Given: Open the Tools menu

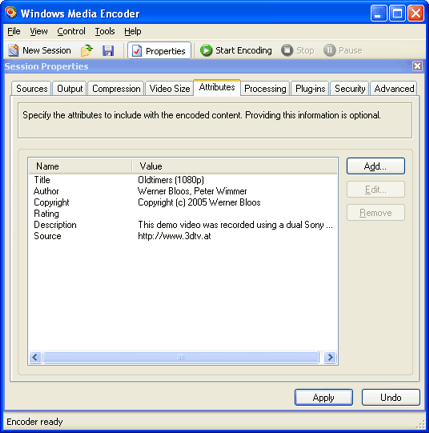Looking at the screenshot, I should tap(105, 31).
